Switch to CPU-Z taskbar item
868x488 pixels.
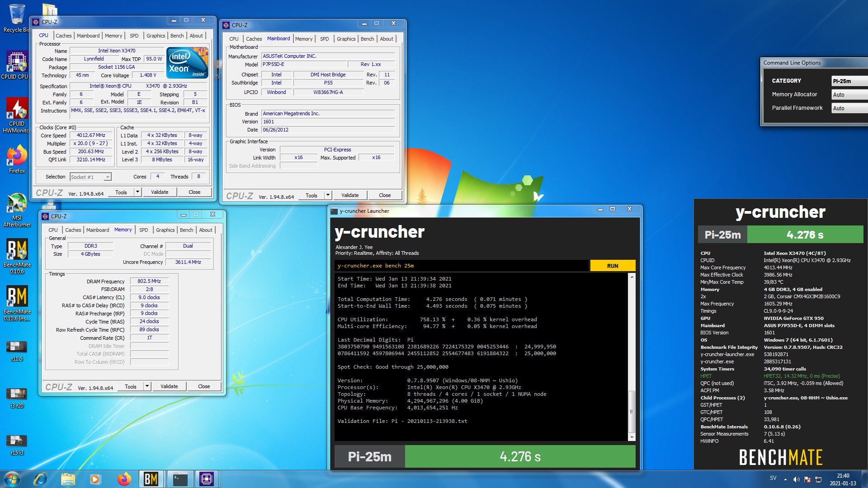click(207, 479)
